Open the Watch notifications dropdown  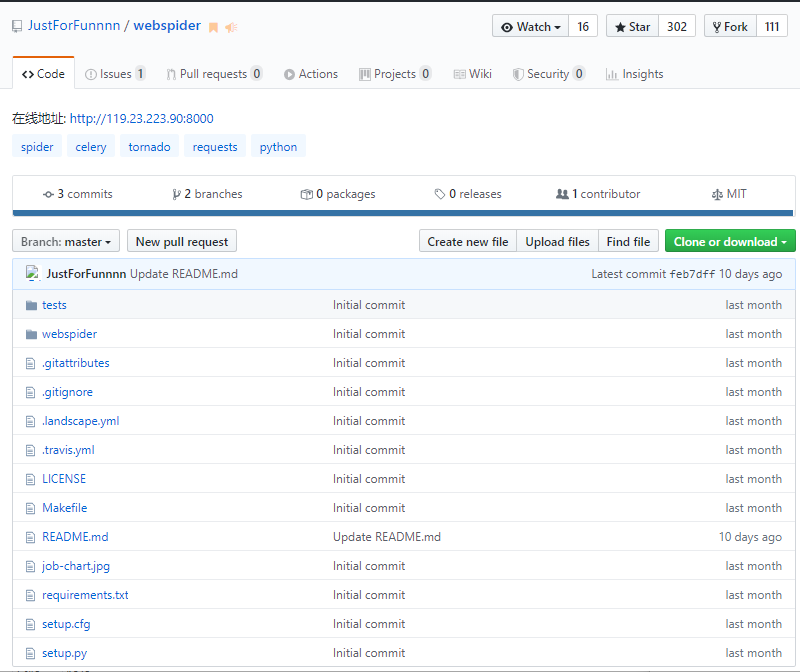tap(531, 27)
